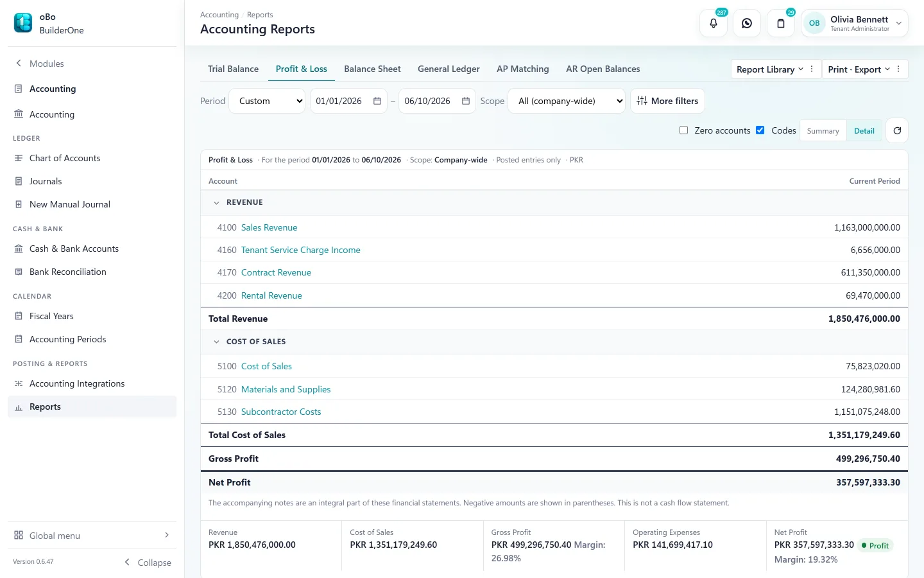Viewport: 924px width, 578px height.
Task: Click the Total Revenue amount 1,850,476,000.00
Action: point(864,319)
